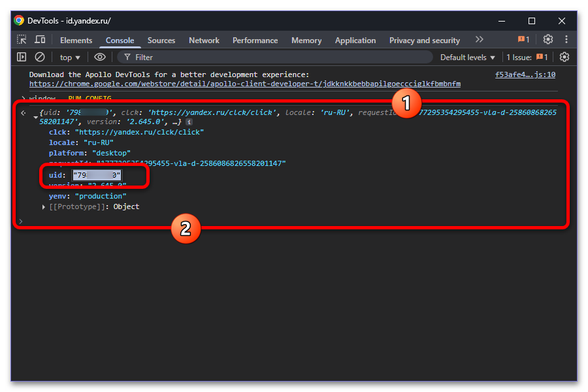Click the platform "desktop" value

pyautogui.click(x=111, y=153)
